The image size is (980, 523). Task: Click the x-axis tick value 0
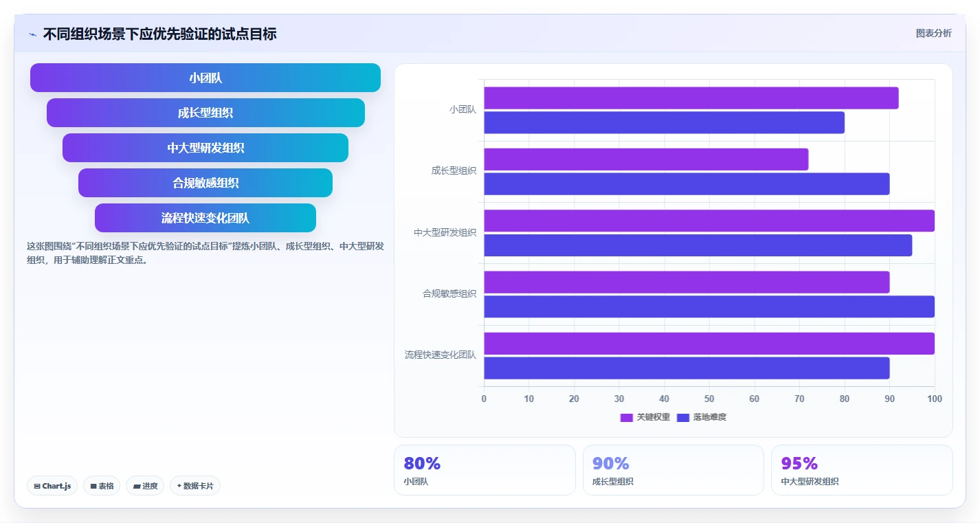[484, 399]
